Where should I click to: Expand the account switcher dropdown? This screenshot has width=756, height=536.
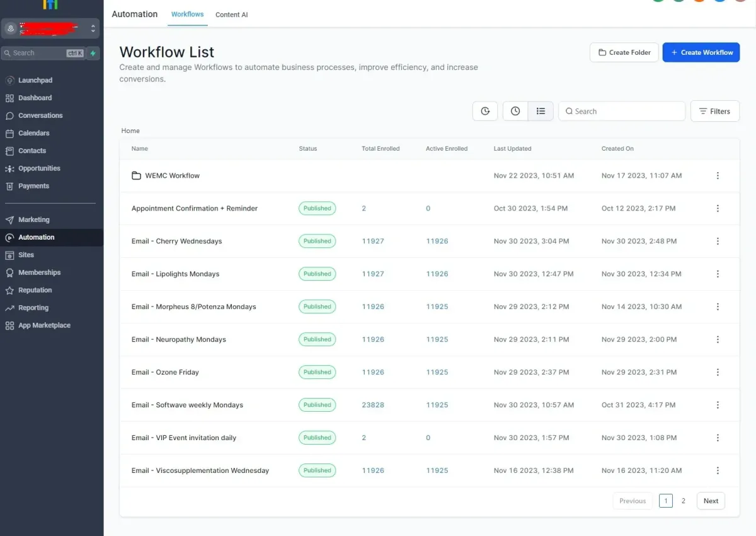point(50,28)
